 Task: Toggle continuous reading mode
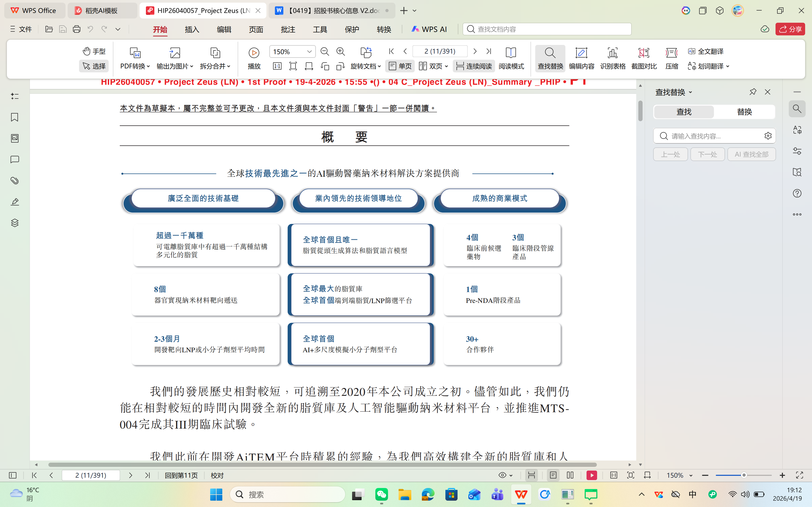[474, 66]
